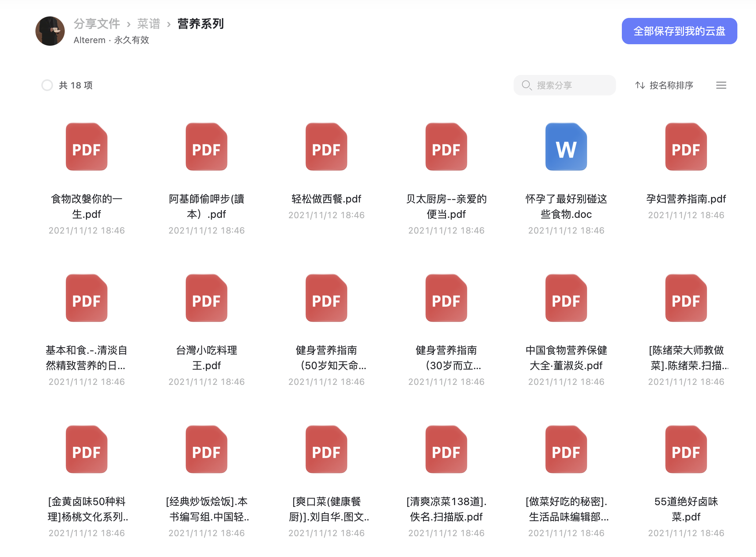Toggle the select-all circle next to 共 18 项
756x557 pixels.
point(47,85)
